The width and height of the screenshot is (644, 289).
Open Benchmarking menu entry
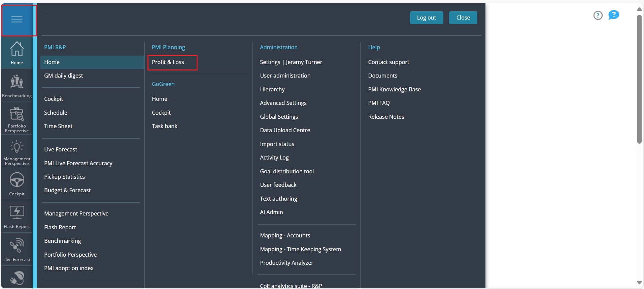click(62, 241)
